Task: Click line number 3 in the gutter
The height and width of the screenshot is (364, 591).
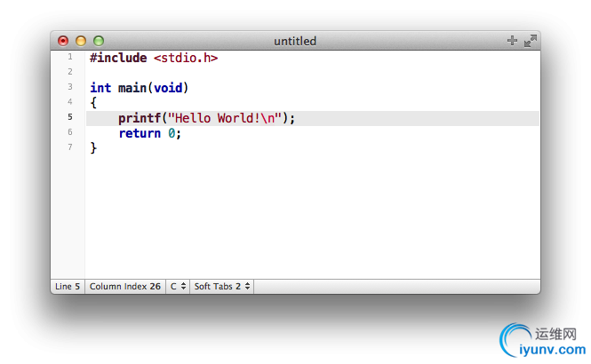Action: (x=70, y=87)
